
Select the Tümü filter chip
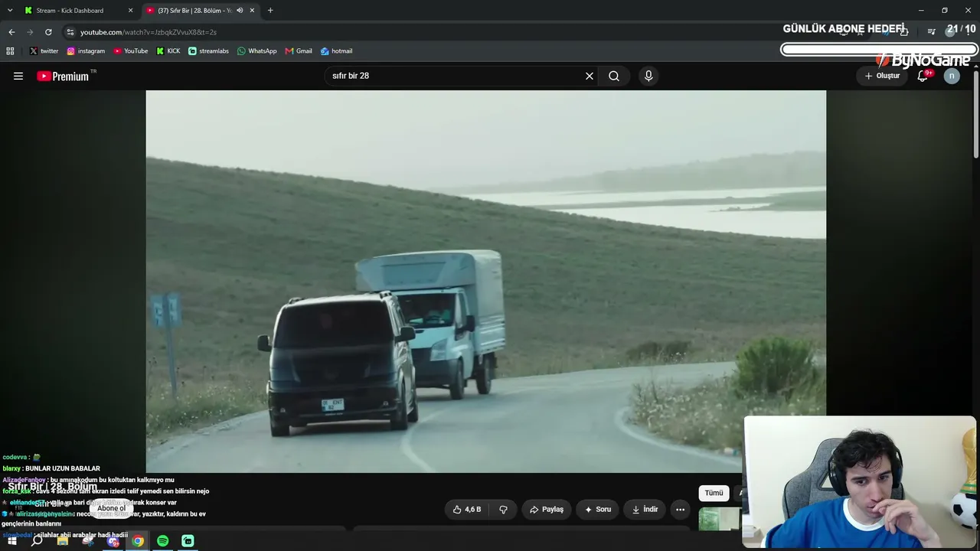(x=714, y=493)
